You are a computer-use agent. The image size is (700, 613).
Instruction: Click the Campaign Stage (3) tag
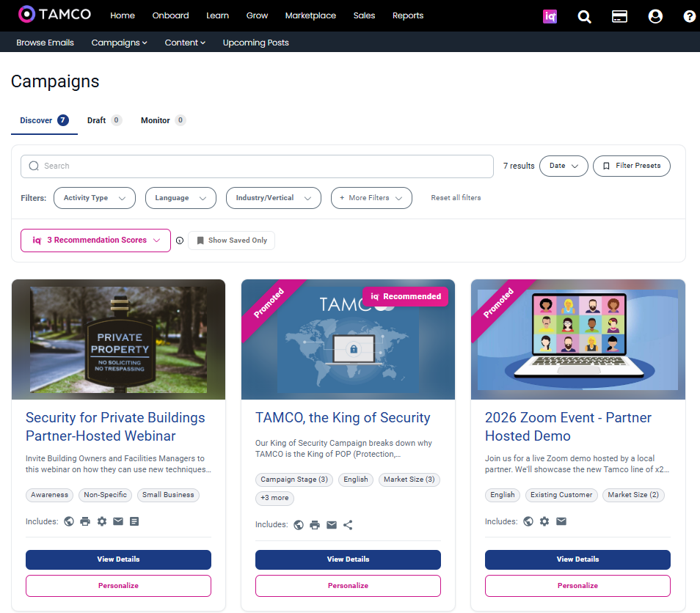[294, 480]
